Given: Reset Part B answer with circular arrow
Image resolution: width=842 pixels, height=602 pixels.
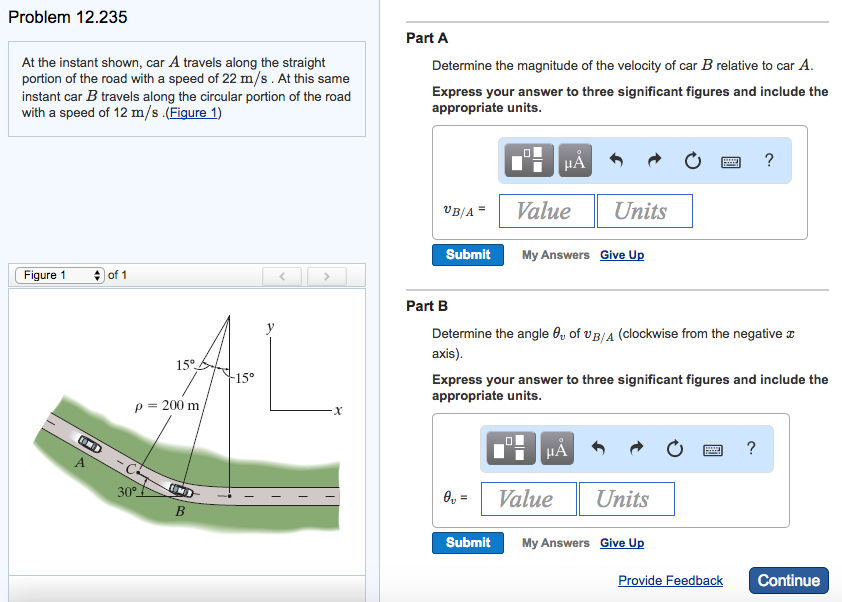Looking at the screenshot, I should click(674, 448).
